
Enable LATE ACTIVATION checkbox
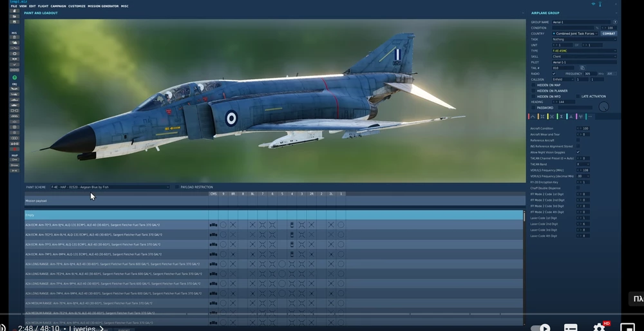578,97
